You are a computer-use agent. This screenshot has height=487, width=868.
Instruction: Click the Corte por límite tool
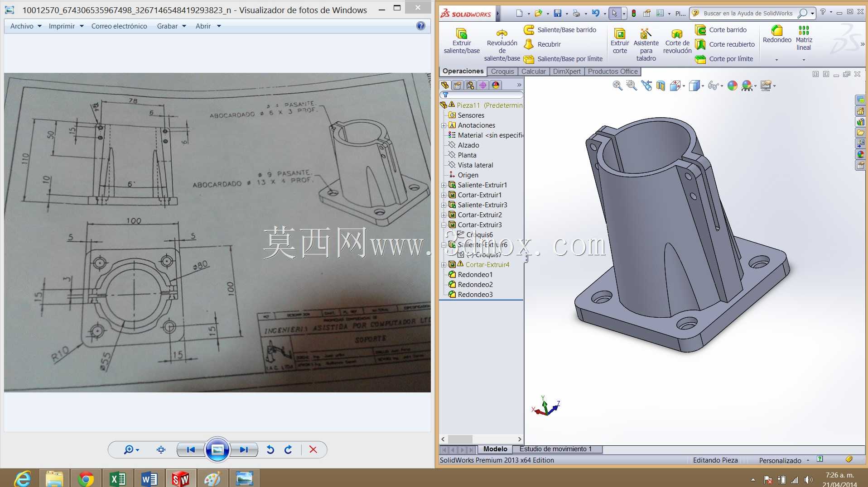click(x=724, y=59)
